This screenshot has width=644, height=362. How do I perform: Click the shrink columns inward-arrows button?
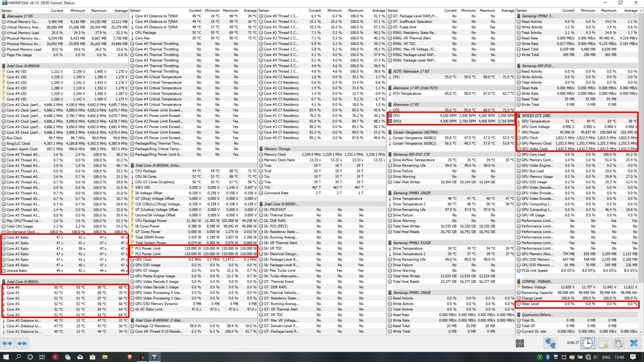(x=21, y=343)
